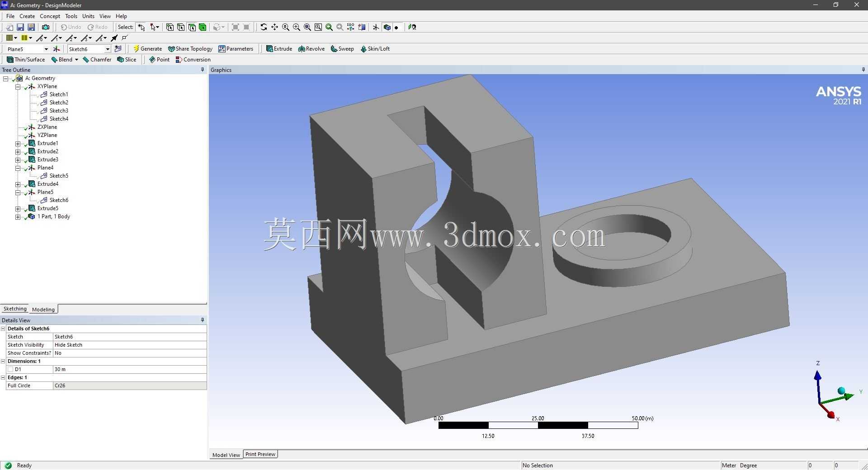Enable the point selection filter
This screenshot has height=470, width=868.
tap(170, 27)
